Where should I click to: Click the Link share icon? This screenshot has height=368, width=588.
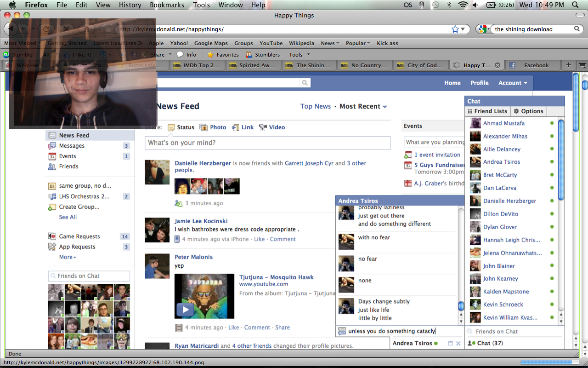click(236, 127)
